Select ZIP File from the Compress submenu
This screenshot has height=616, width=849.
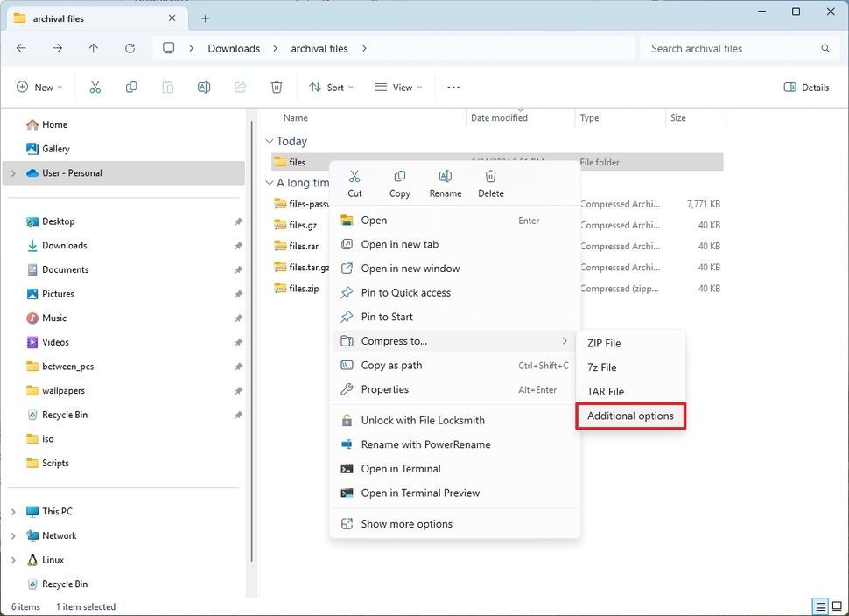click(603, 343)
